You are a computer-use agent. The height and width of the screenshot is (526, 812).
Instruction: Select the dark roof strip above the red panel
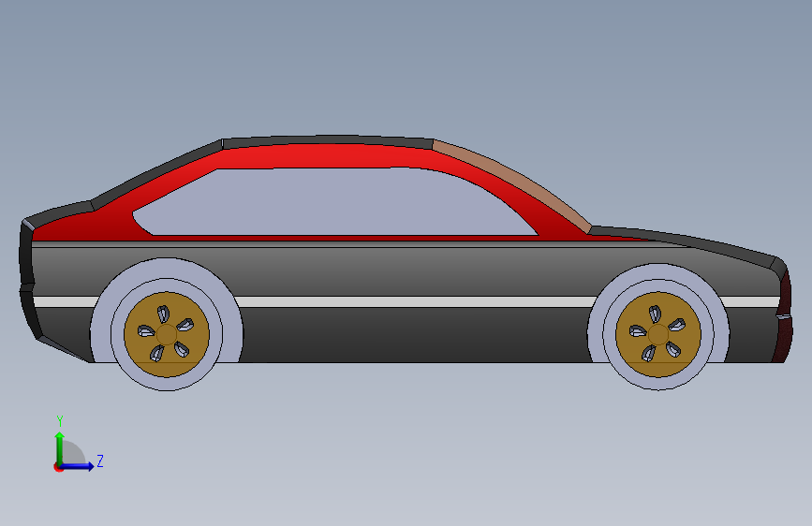(x=327, y=141)
